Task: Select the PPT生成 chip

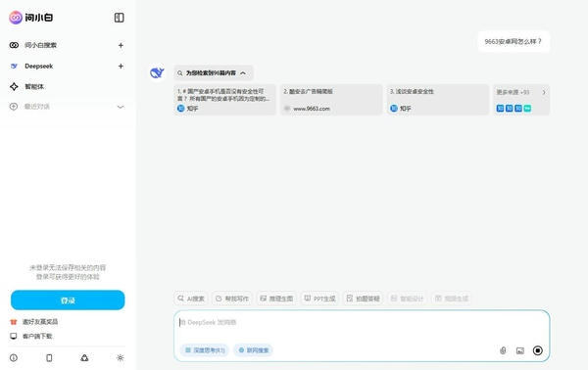Action: point(319,299)
